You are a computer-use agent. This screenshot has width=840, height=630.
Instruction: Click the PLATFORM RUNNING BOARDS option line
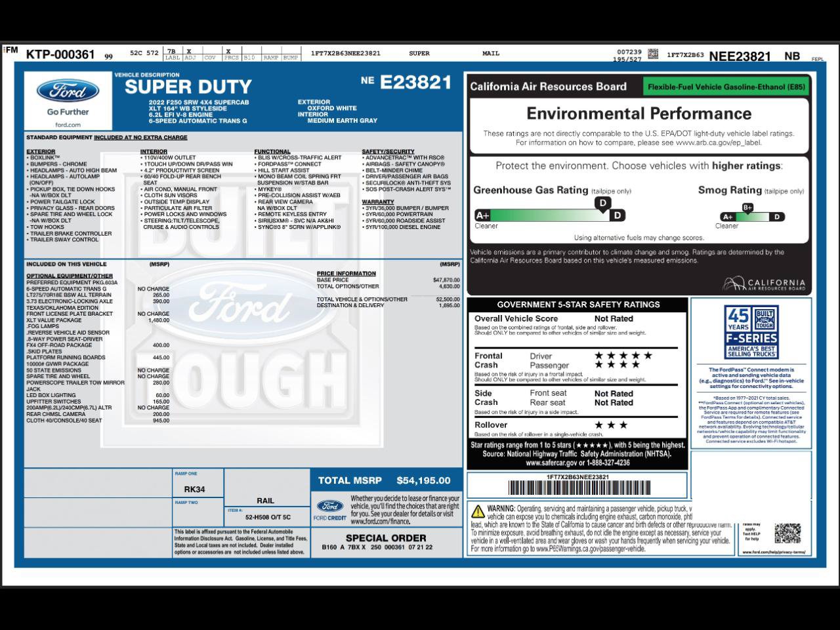coord(98,358)
